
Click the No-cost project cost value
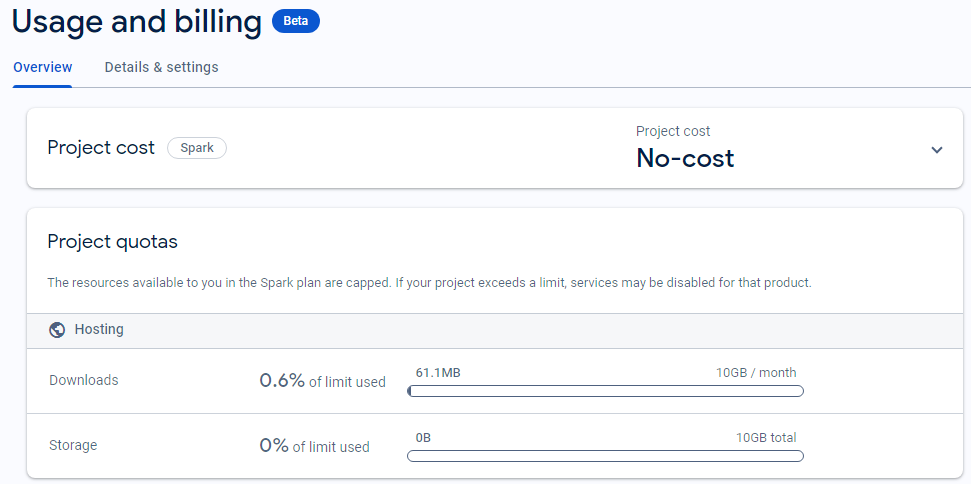[x=685, y=158]
